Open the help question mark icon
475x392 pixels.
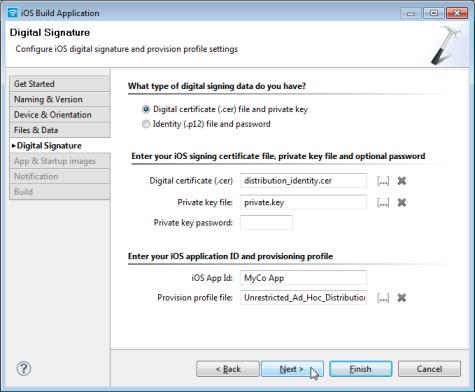24,368
